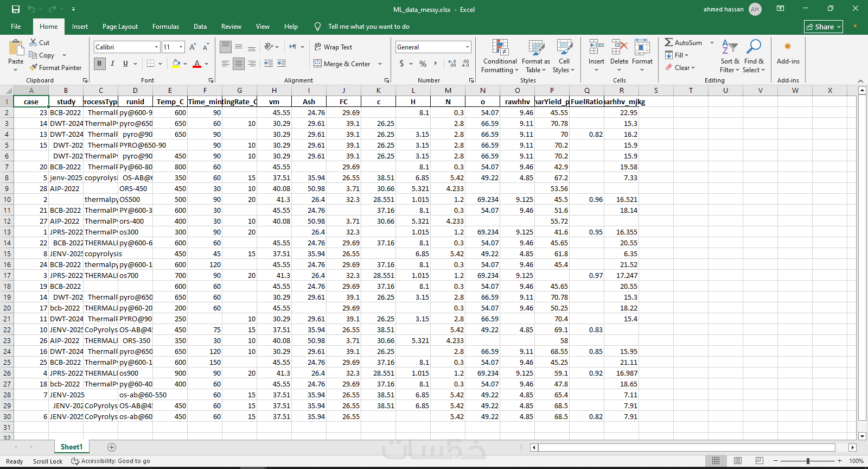The width and height of the screenshot is (868, 469).
Task: Open Cell Styles gallery
Action: click(x=564, y=56)
